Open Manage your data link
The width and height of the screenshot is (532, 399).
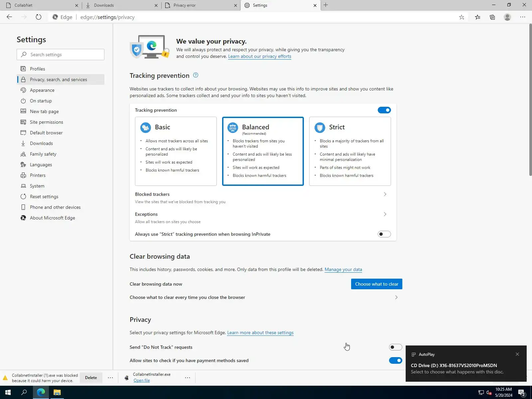coord(343,269)
